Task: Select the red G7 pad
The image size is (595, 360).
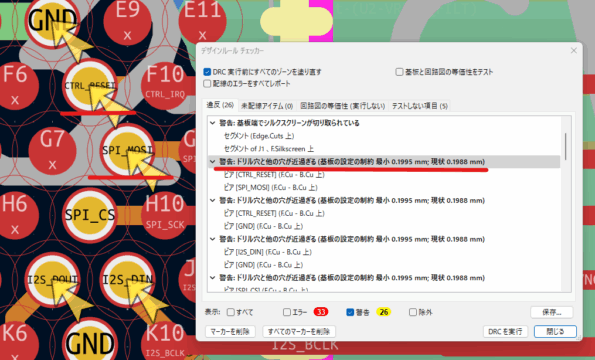Action: (x=52, y=151)
